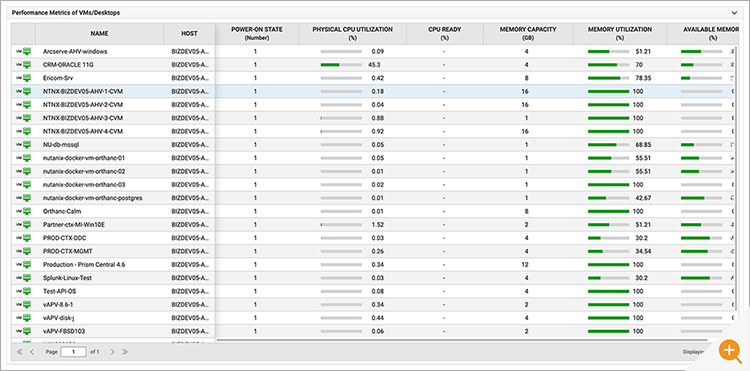Collapse the Performance Metrics of VMs/Desktops panel
This screenshot has width=750, height=371.
coord(734,13)
